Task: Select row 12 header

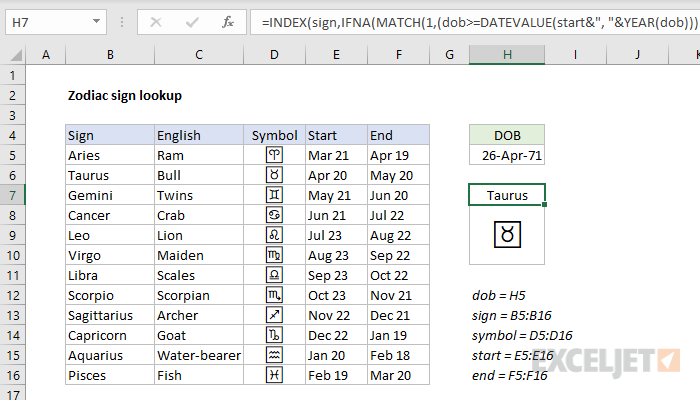Action: tap(12, 295)
